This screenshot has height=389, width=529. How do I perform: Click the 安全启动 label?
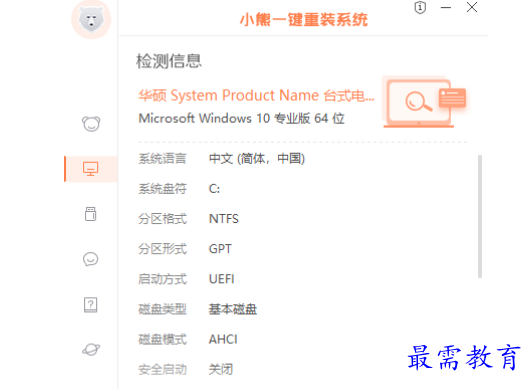click(162, 369)
